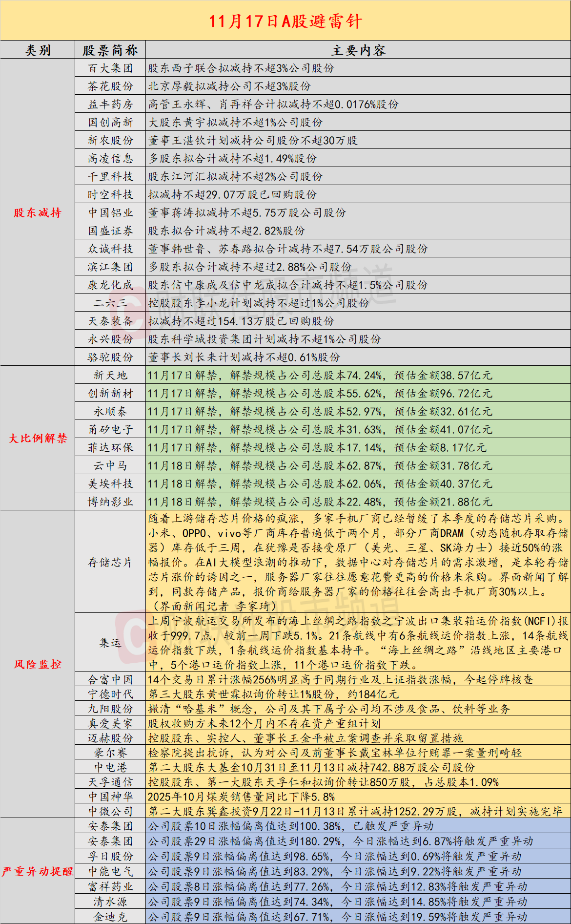The height and width of the screenshot is (924, 571).
Task: Select the 集运 NCFI index paragraph
Action: 358,643
